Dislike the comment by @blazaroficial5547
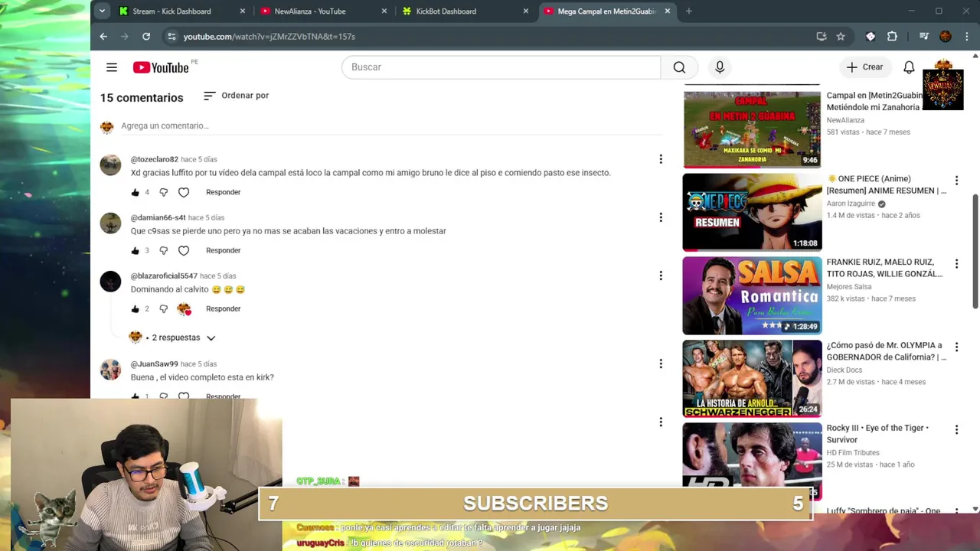 coord(163,308)
